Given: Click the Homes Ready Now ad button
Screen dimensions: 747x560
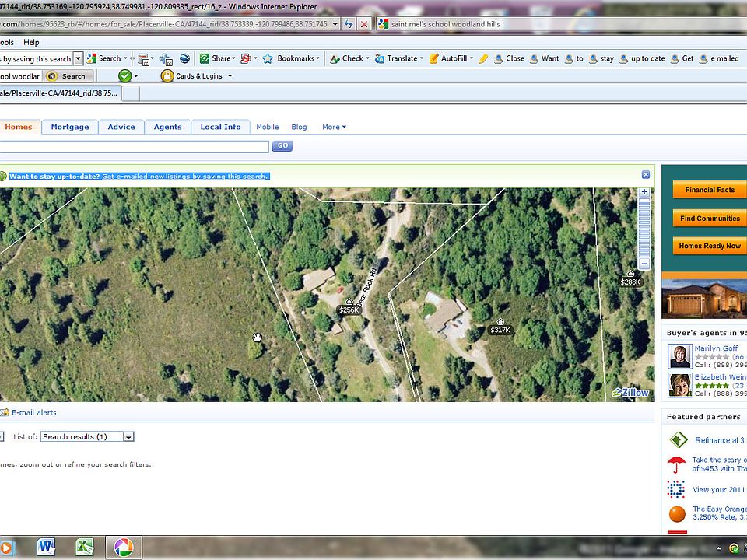Looking at the screenshot, I should pyautogui.click(x=710, y=246).
